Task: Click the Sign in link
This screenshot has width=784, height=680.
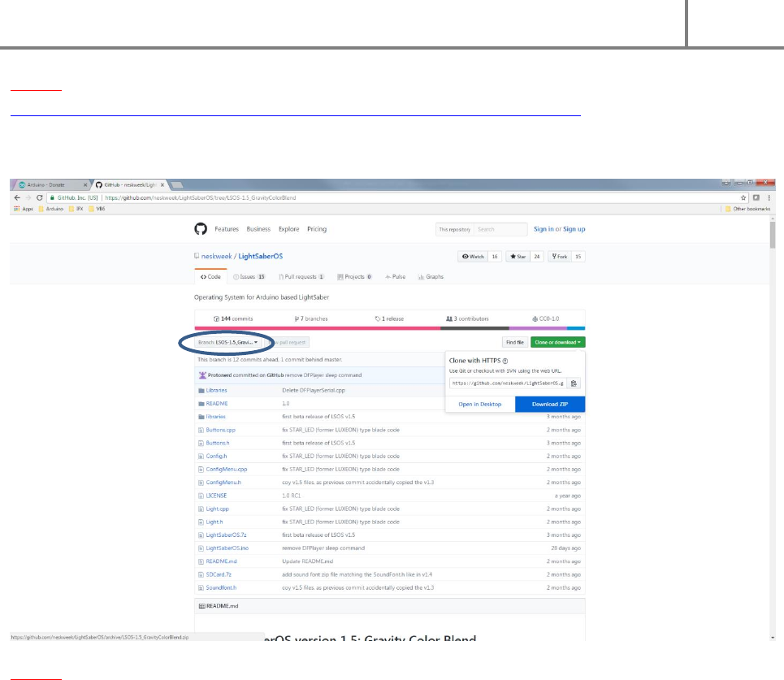Action: click(x=544, y=229)
